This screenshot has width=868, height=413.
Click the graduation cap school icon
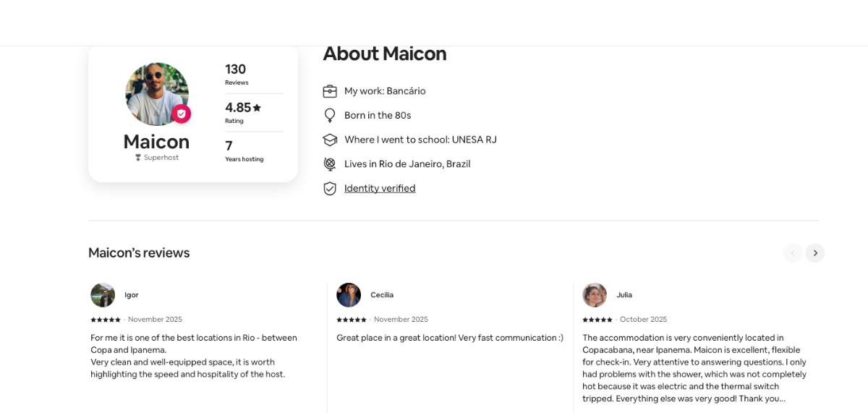[x=330, y=140]
